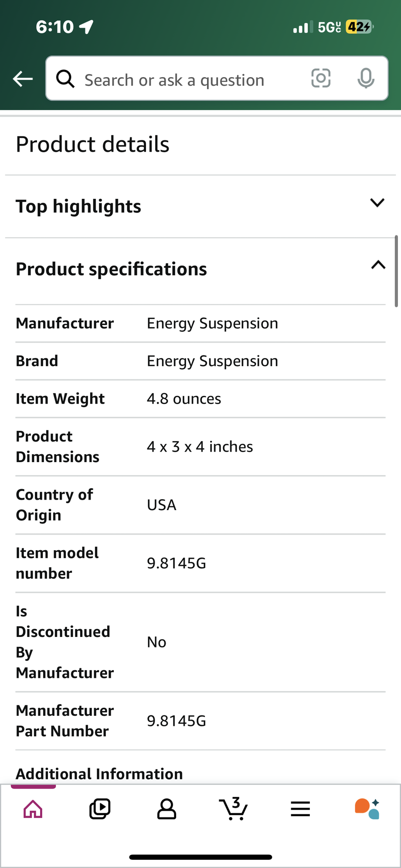This screenshot has height=868, width=401.
Task: Tap the back arrow
Action: [23, 79]
